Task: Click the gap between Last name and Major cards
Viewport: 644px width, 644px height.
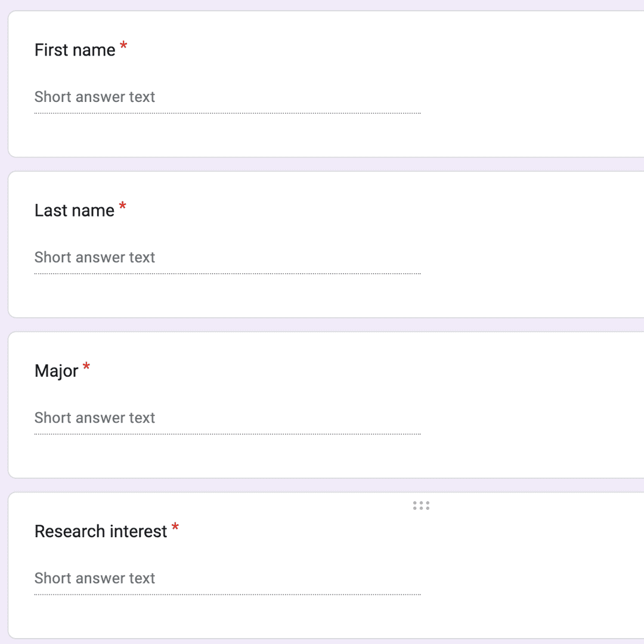Action: [322, 325]
